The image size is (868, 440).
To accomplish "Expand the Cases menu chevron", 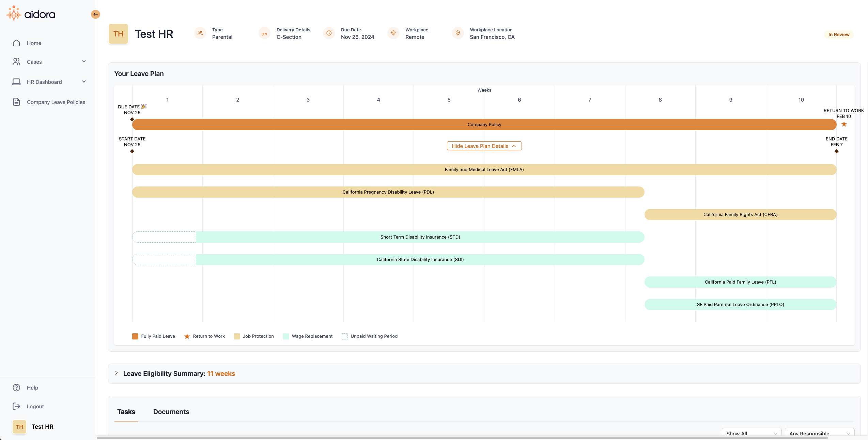I will [84, 62].
